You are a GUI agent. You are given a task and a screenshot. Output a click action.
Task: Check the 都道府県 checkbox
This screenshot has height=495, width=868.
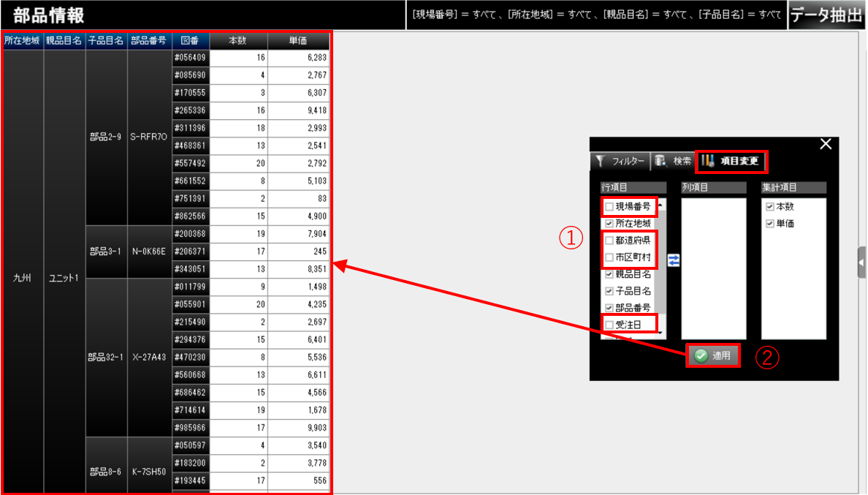coord(609,241)
